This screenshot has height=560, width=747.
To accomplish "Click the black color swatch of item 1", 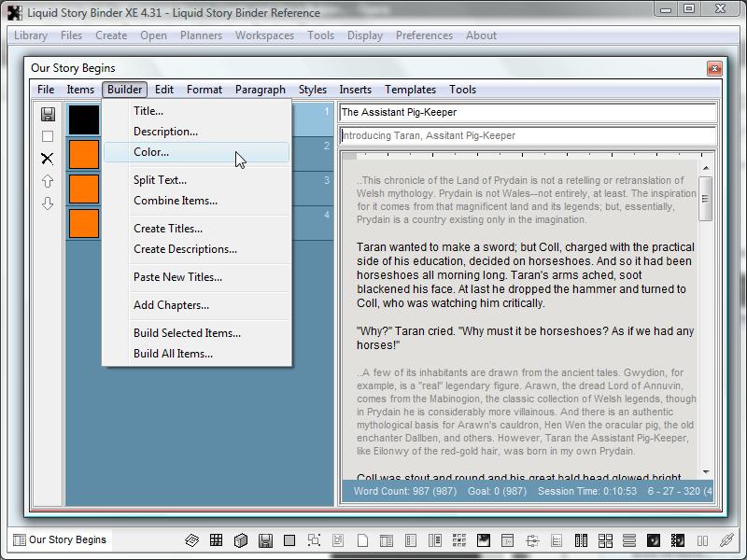I will 84,119.
